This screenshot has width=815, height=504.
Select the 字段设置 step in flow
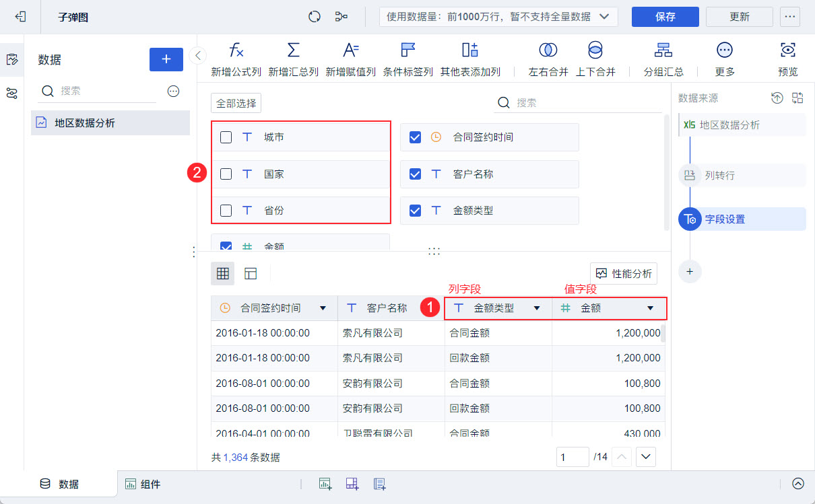click(742, 219)
